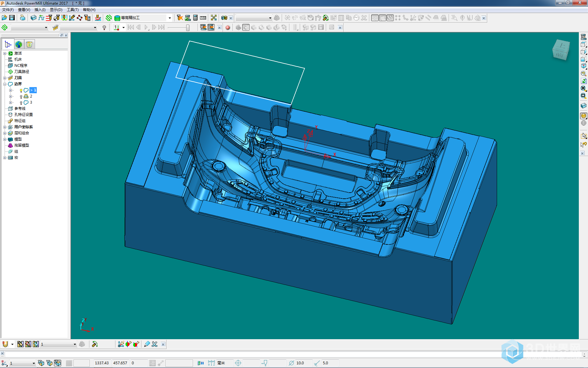Select the 参考线 tree item

click(x=20, y=109)
